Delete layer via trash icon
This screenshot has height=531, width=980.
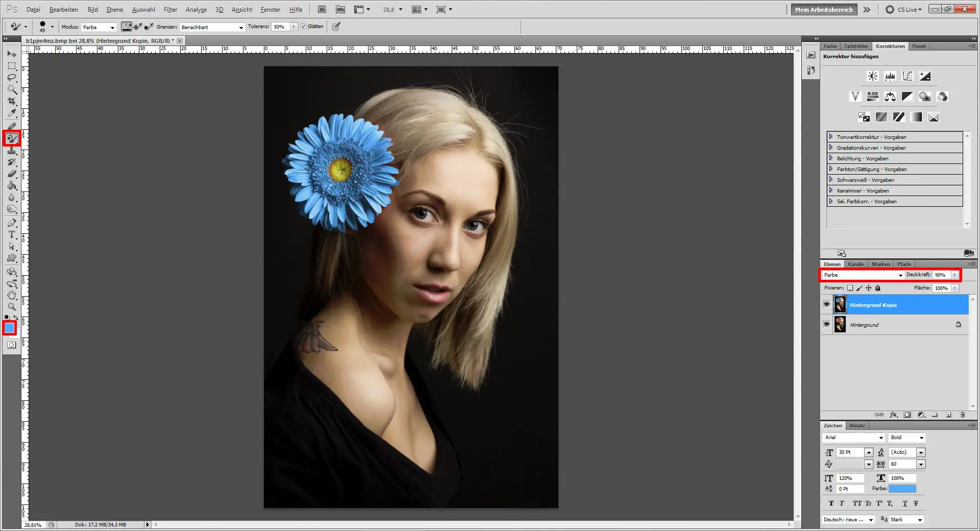pos(963,415)
